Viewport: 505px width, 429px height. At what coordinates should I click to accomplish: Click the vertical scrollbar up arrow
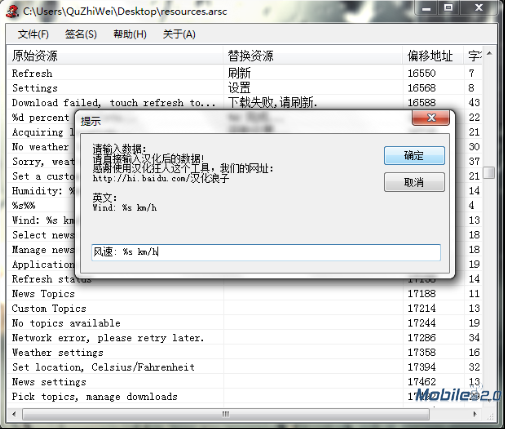pyautogui.click(x=489, y=54)
